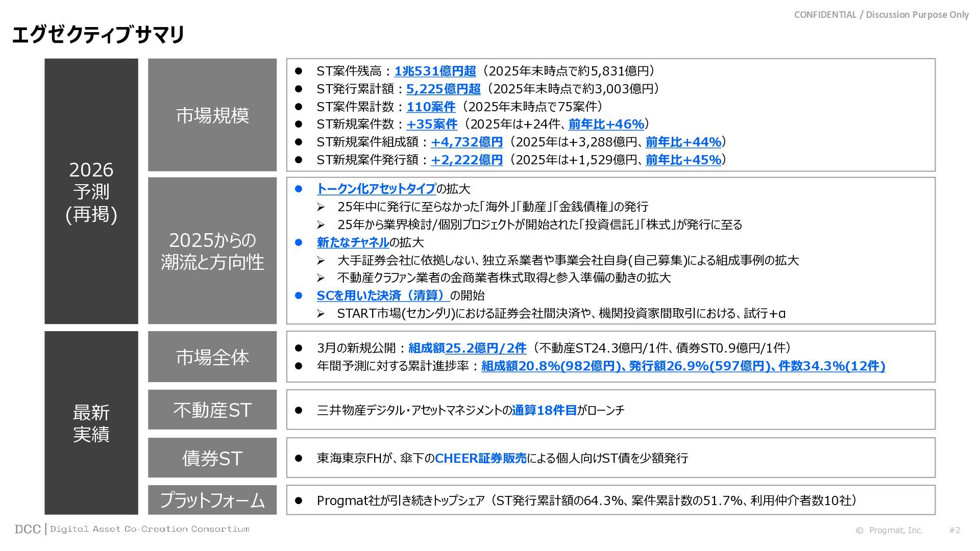This screenshot has width=980, height=551.
Task: Click the エグゼクティブサマリ slide title
Action: (x=98, y=35)
